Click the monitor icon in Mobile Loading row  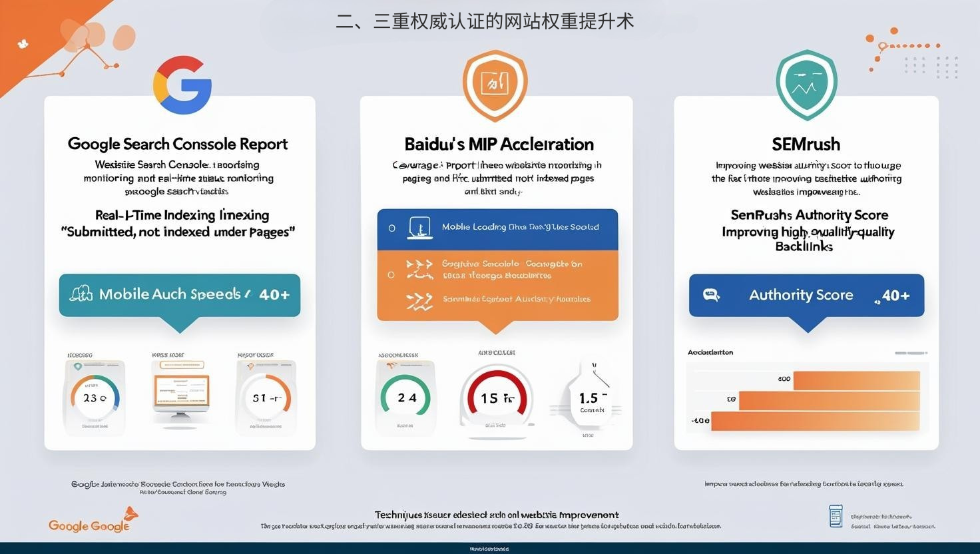pyautogui.click(x=419, y=227)
